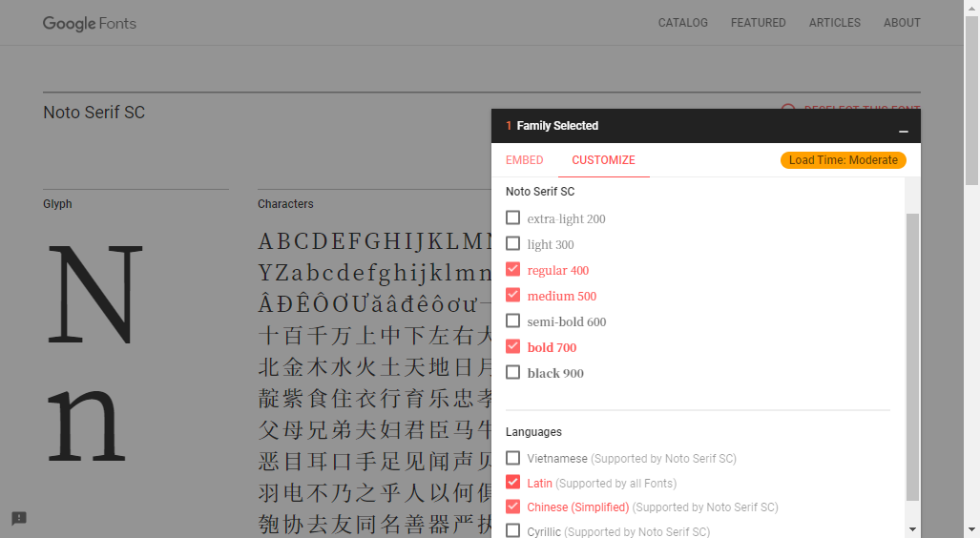Uncheck the Latin language option
980x538 pixels.
[x=512, y=482]
